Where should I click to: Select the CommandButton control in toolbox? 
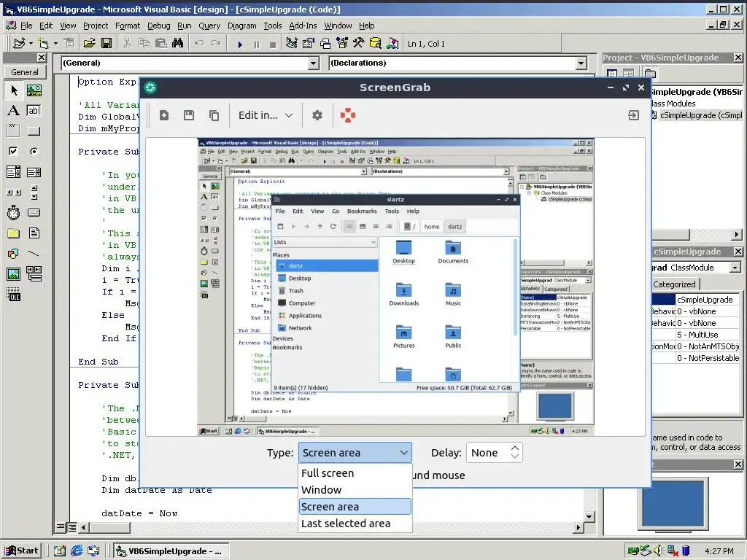(x=34, y=131)
